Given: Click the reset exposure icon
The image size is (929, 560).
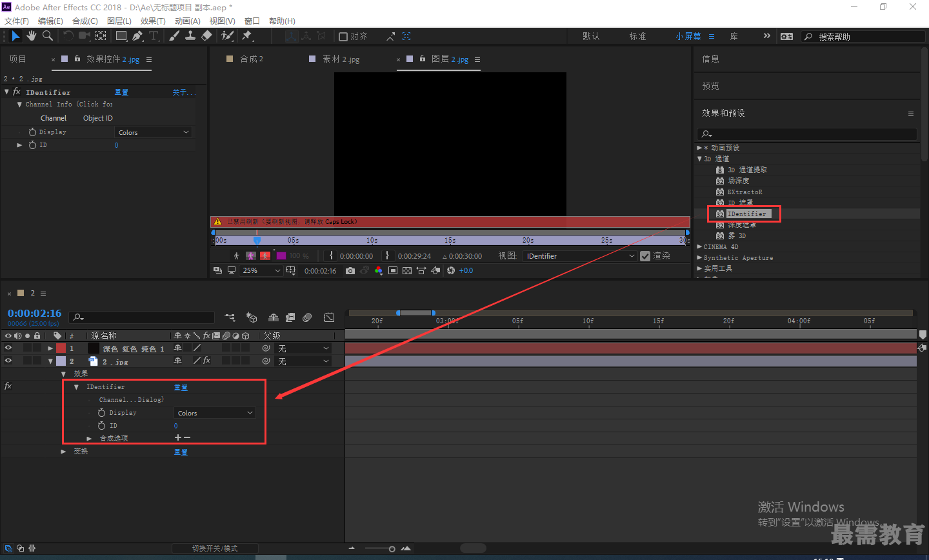Looking at the screenshot, I should click(x=450, y=271).
